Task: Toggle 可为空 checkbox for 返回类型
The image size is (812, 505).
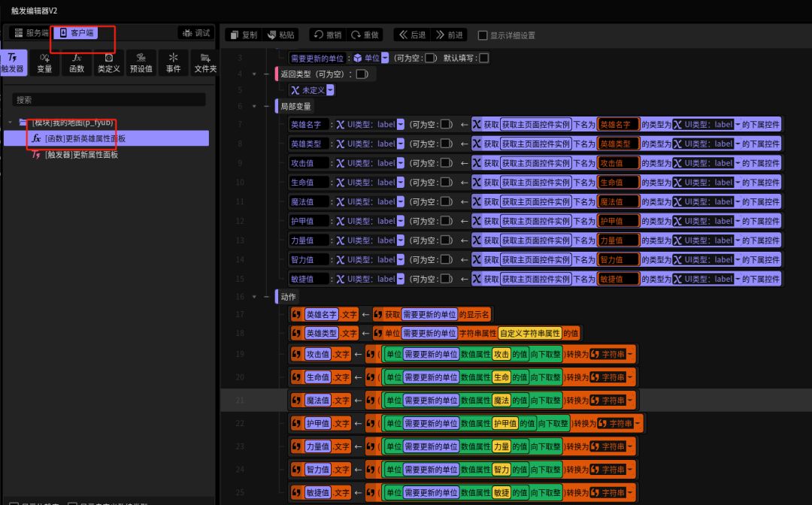Action: [362, 74]
